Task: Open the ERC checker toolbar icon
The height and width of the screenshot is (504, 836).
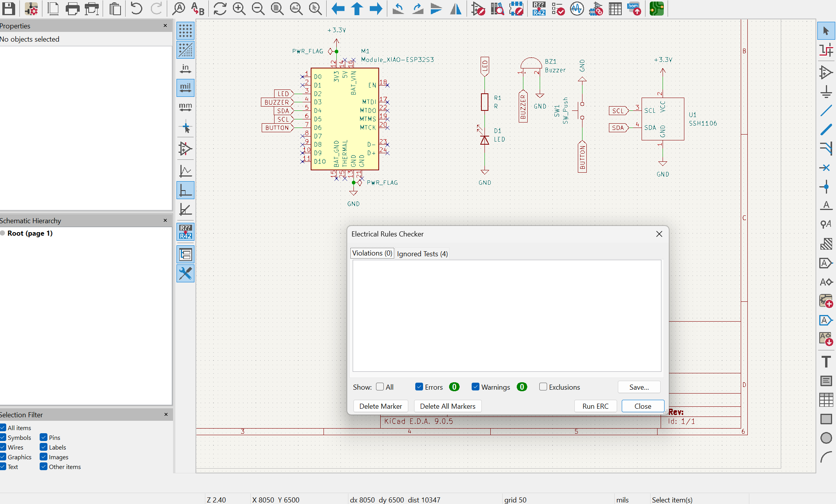Action: (x=558, y=8)
